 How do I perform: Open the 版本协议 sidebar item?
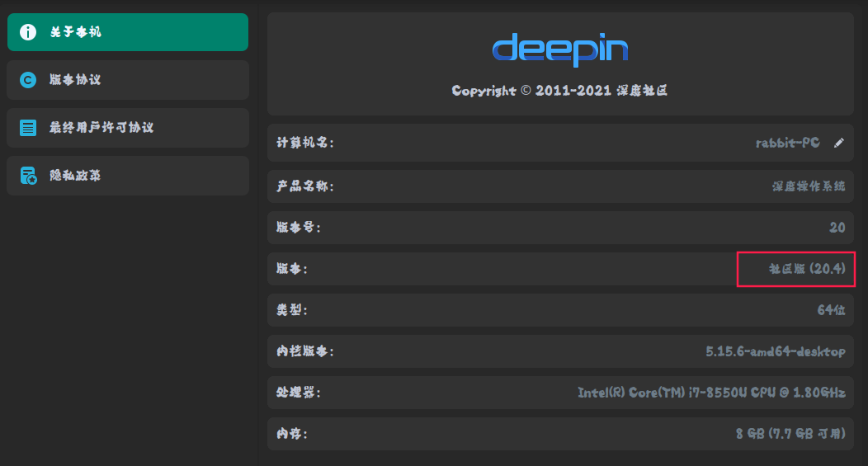[128, 80]
